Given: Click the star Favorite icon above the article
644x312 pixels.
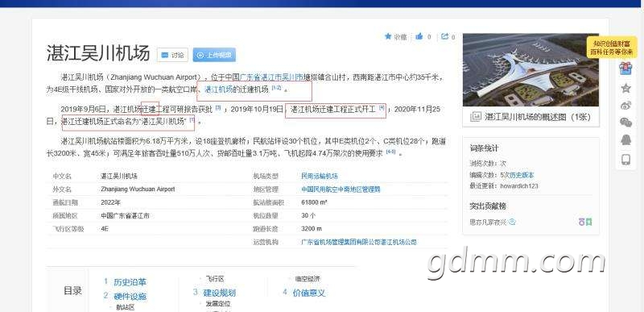Looking at the screenshot, I should pyautogui.click(x=388, y=36).
